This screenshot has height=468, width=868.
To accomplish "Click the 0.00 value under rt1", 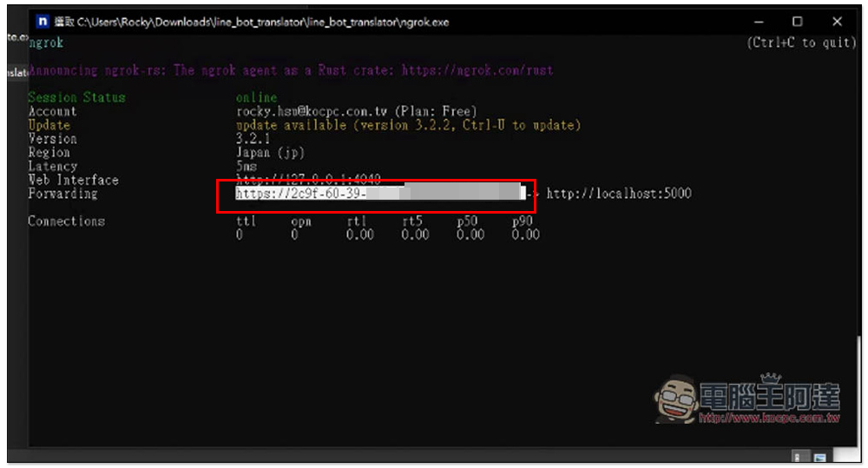I will coord(360,234).
